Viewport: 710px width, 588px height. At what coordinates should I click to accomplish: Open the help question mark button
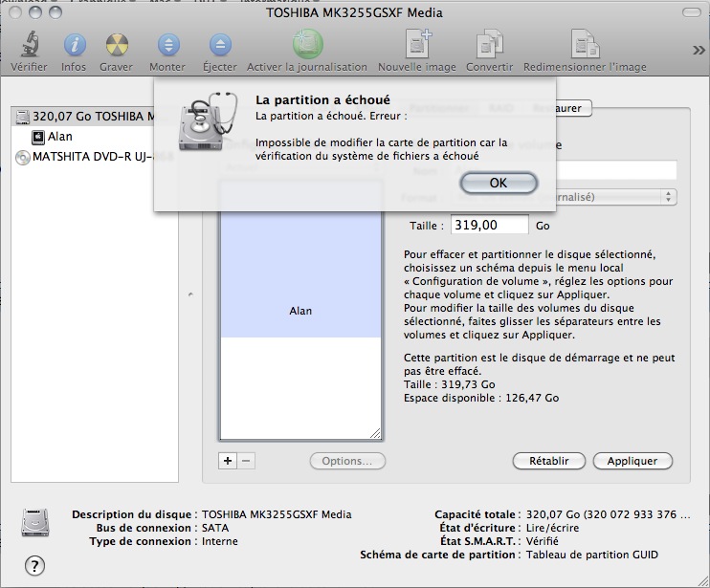click(34, 565)
